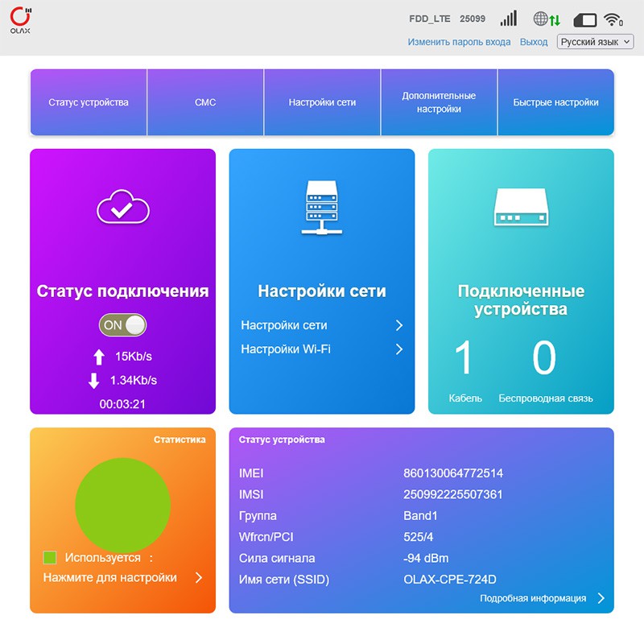This screenshot has height=644, width=644.
Task: Click the globe data transfer icon
Action: [546, 19]
